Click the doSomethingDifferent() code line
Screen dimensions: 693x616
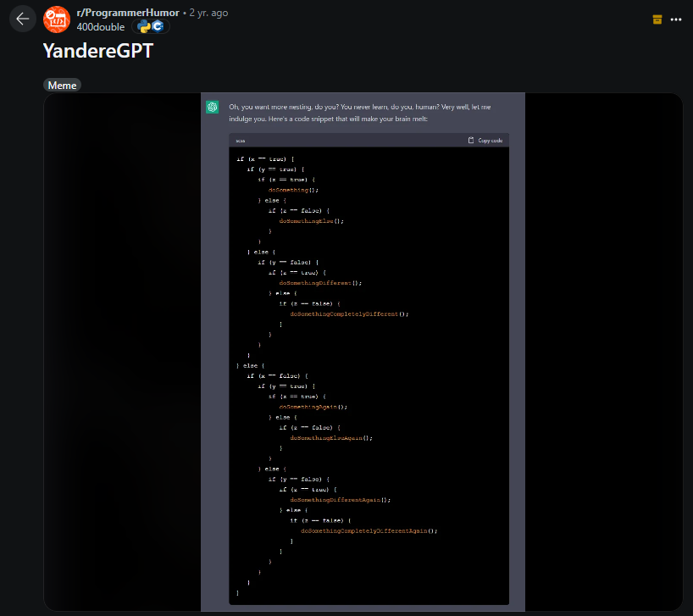(320, 283)
